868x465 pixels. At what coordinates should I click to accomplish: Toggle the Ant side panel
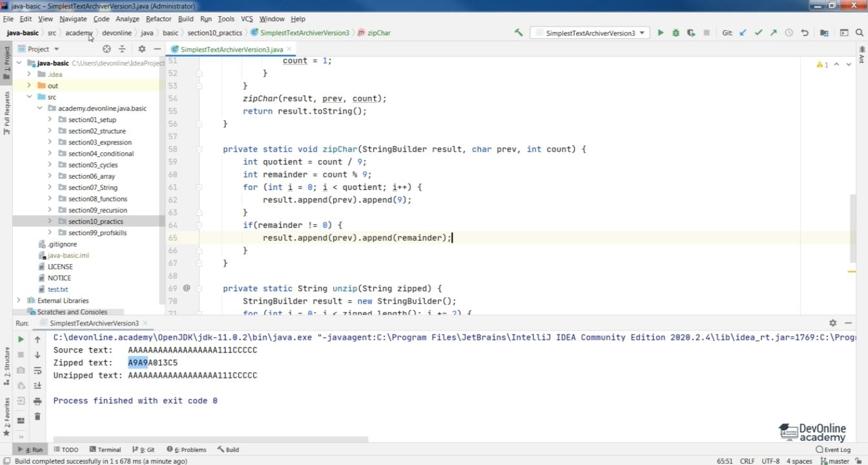pos(862,56)
